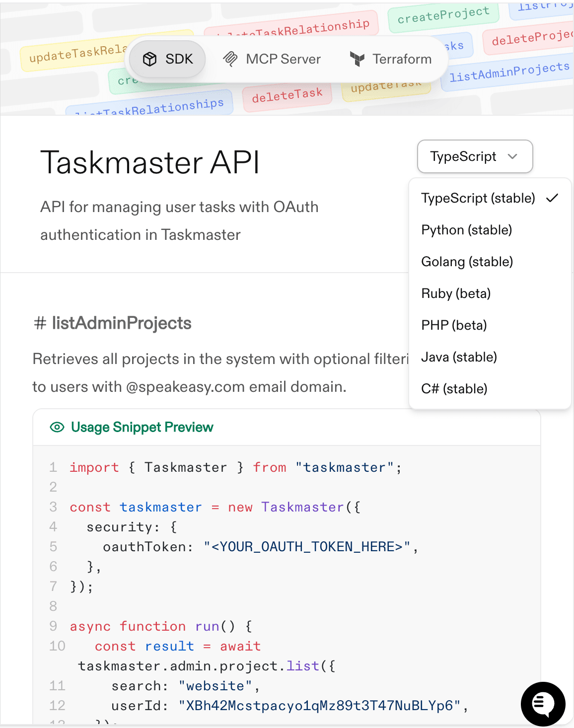This screenshot has width=574, height=728.
Task: Click the eye icon beside Usage Snippet Preview
Action: coord(57,427)
